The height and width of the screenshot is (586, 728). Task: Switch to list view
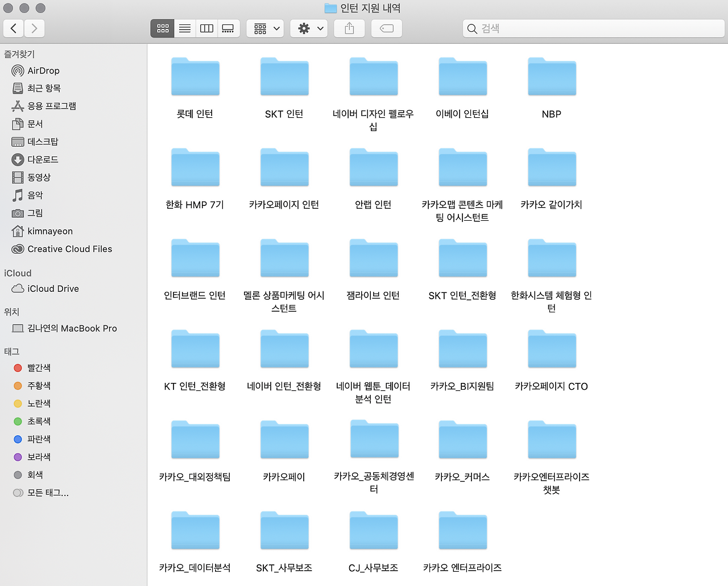tap(185, 28)
